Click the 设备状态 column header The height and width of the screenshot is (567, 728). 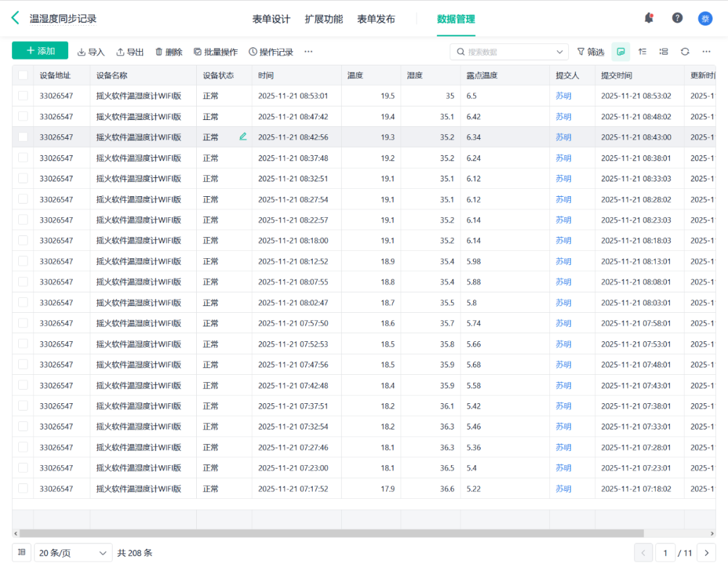(218, 76)
